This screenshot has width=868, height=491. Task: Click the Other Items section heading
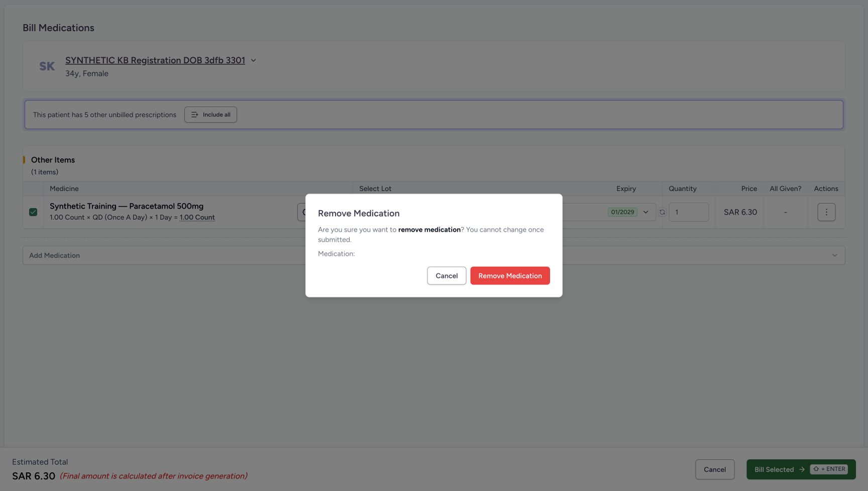pos(53,160)
